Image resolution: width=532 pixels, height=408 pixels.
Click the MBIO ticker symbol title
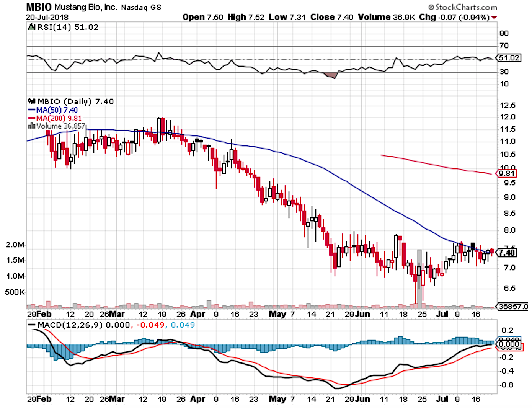coord(39,7)
